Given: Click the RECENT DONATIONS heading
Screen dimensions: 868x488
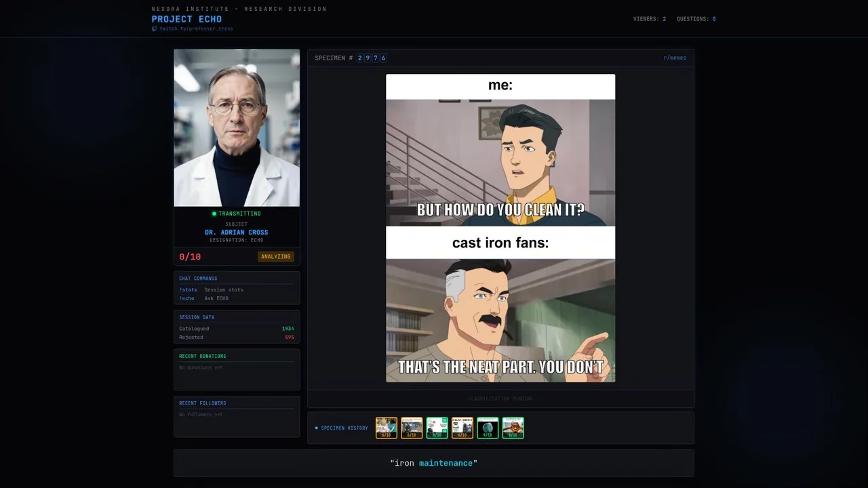Looking at the screenshot, I should click(203, 356).
